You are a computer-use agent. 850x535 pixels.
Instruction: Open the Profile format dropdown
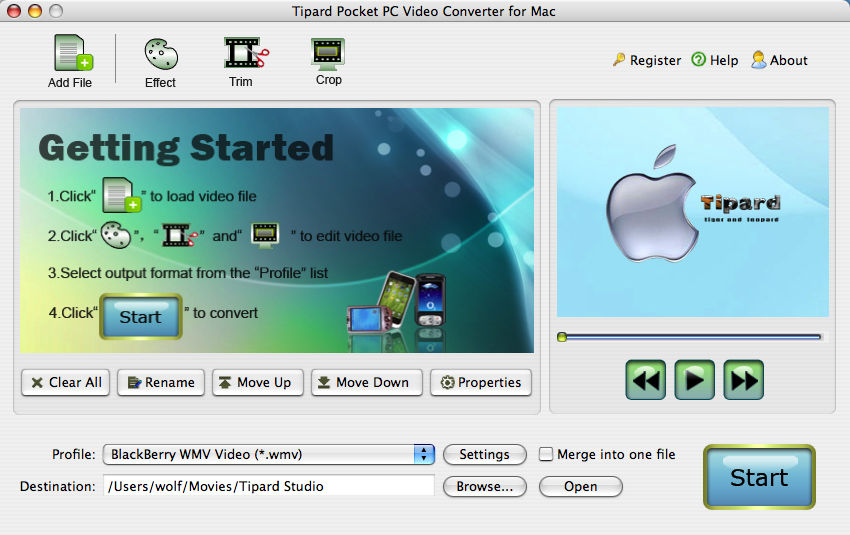tap(268, 454)
